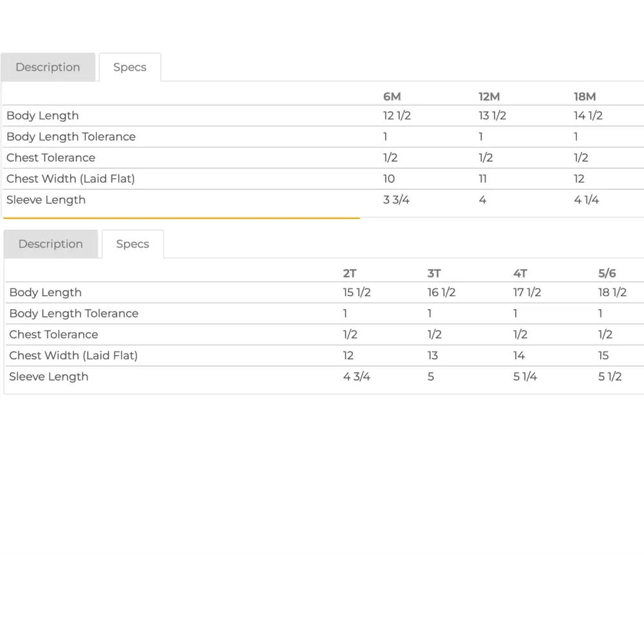
Task: Click the 5/6 size column header
Action: 607,274
